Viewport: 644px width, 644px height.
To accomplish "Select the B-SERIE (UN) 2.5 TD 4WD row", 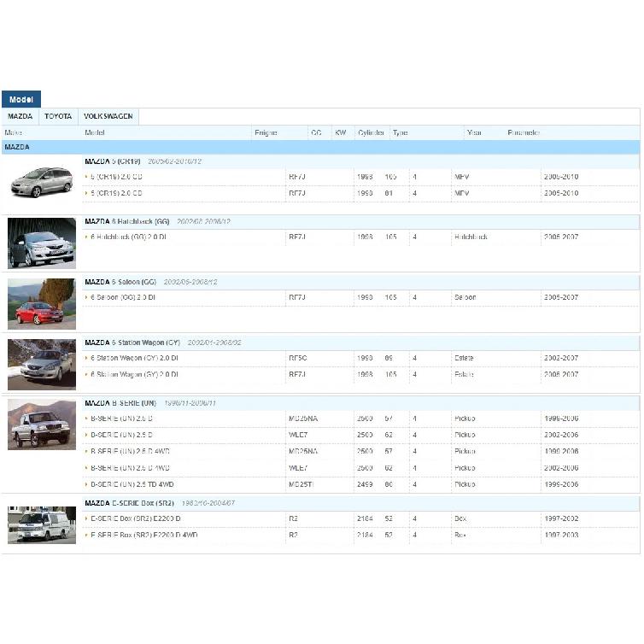I will tap(360, 484).
